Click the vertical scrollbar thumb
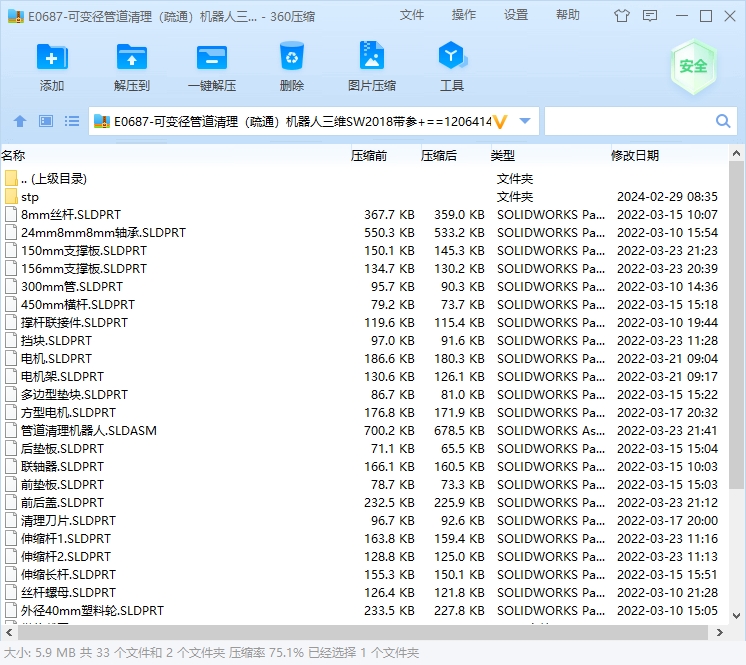 pos(736,324)
